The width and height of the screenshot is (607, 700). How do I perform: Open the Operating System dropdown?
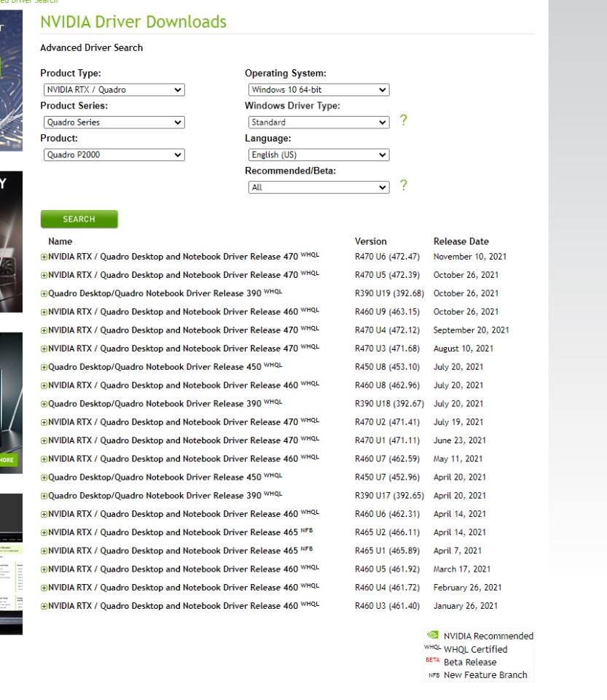pyautogui.click(x=319, y=90)
